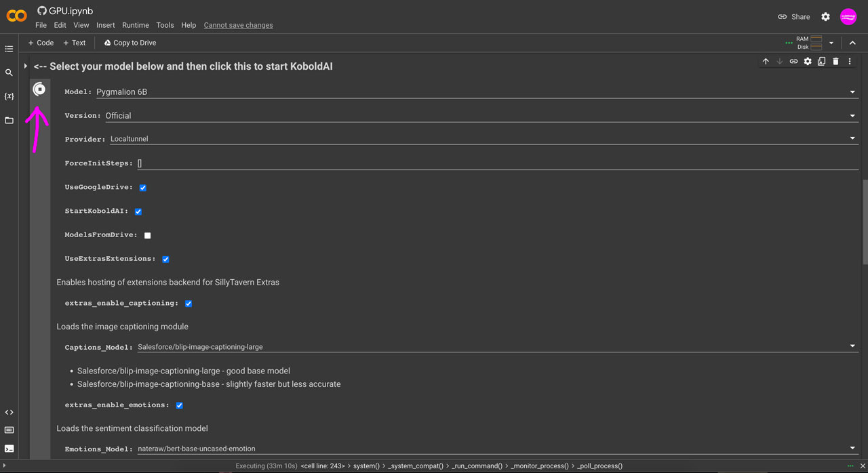
Task: Open the Help menu
Action: point(189,25)
